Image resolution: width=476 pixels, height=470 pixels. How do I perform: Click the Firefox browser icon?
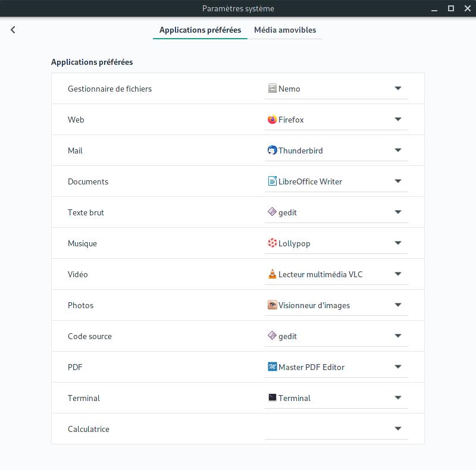[x=273, y=120]
